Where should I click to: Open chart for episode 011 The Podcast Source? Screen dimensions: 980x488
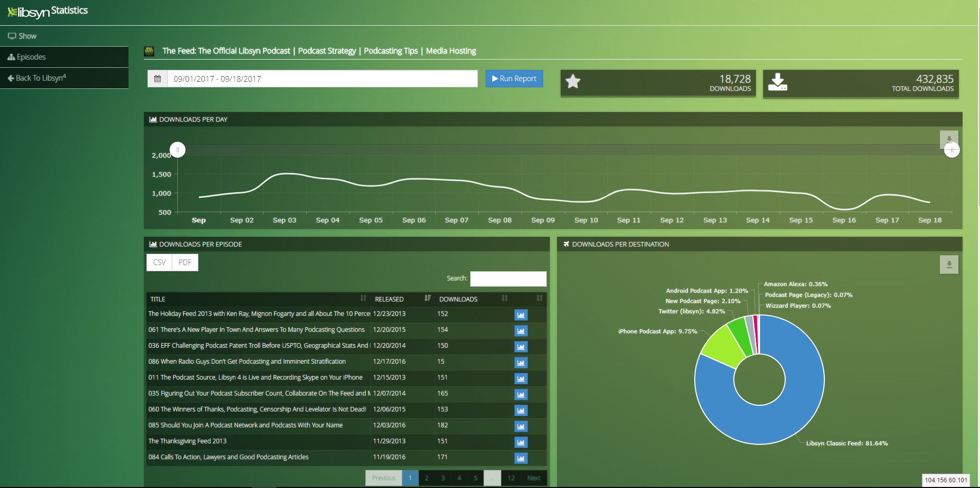pos(521,379)
